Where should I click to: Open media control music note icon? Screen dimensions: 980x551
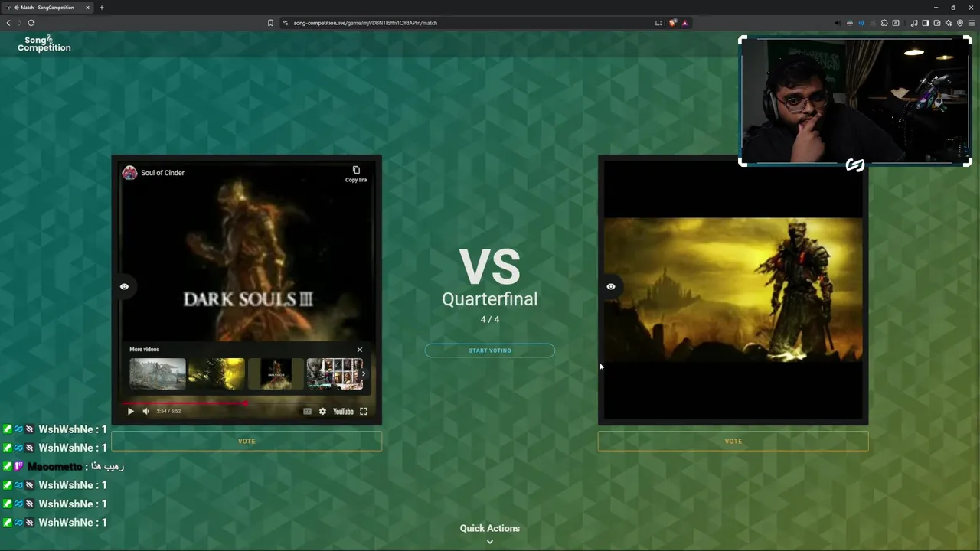[x=914, y=23]
